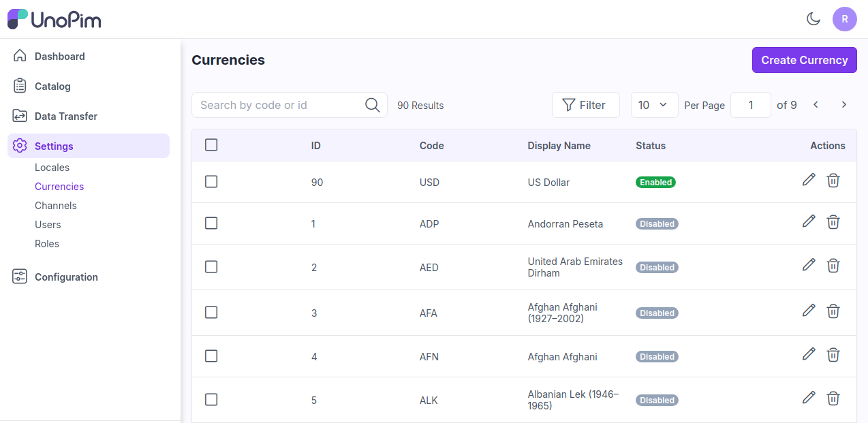The image size is (868, 423).
Task: Click the edit pencil for US Dollar
Action: pos(809,180)
